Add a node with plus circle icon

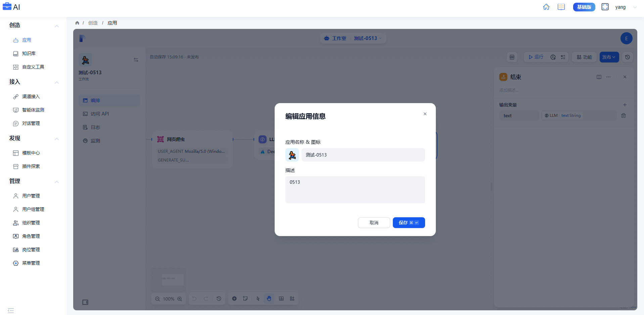click(x=234, y=299)
